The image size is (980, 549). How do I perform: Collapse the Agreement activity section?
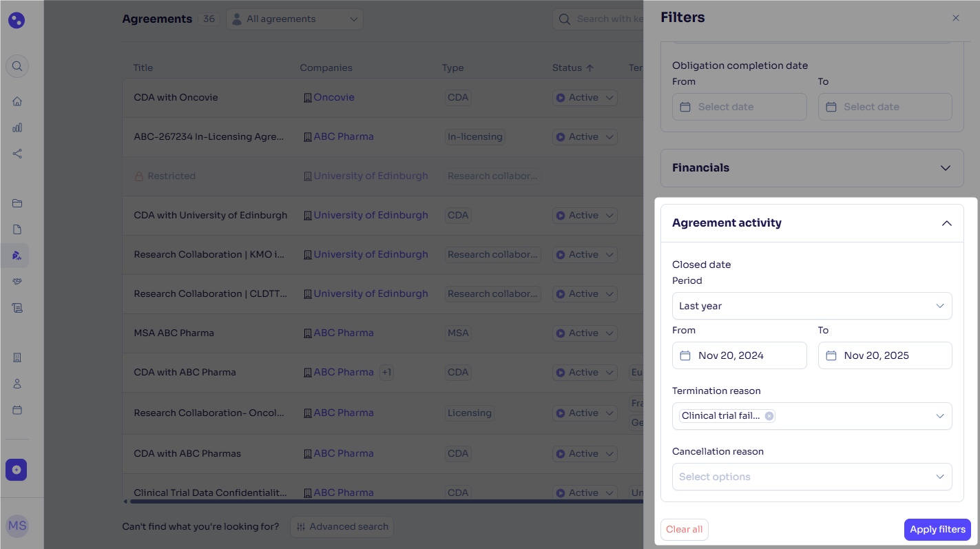tap(946, 223)
